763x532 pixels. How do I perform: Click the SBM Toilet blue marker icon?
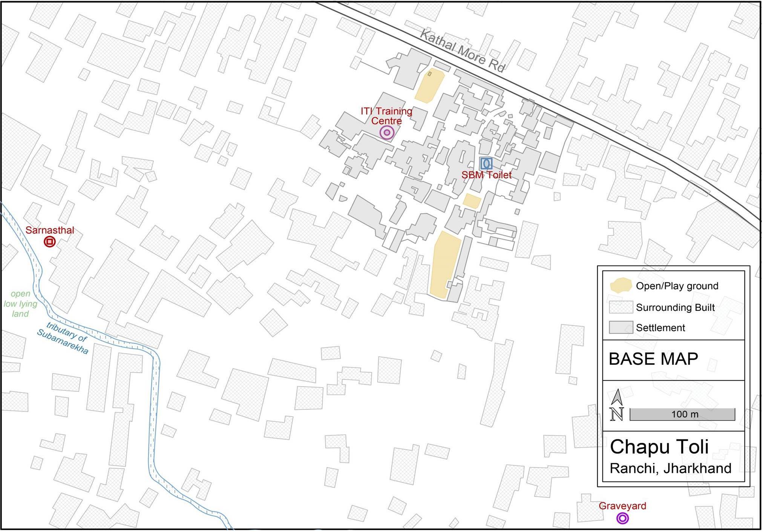486,163
